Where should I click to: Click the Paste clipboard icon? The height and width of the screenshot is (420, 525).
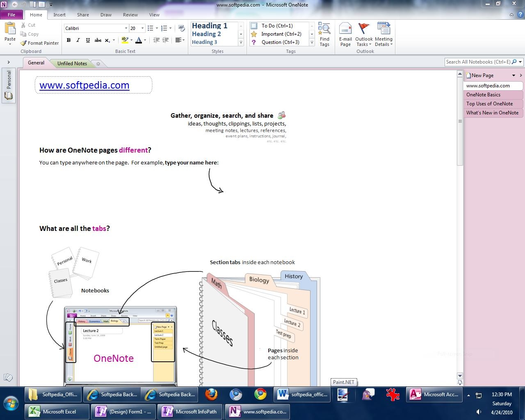[10, 30]
